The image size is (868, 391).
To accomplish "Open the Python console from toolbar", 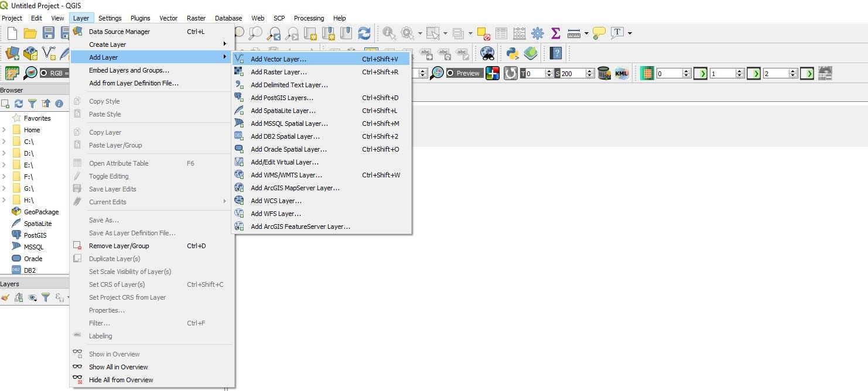I will tap(513, 53).
